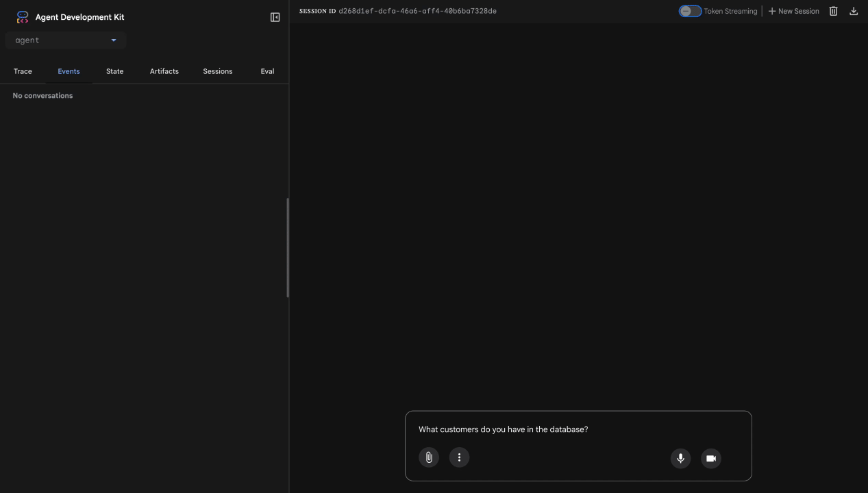Switch to the Sessions tab

[x=217, y=71]
